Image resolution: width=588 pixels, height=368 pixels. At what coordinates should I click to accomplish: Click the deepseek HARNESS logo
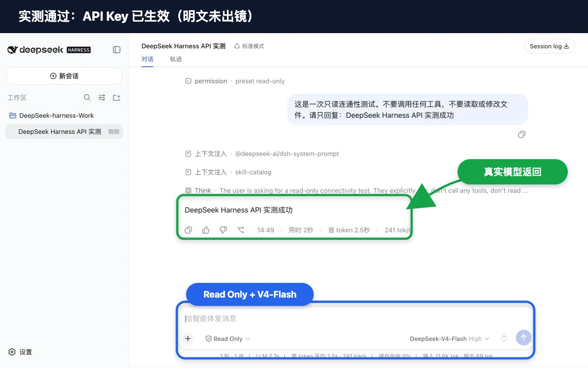pyautogui.click(x=49, y=50)
